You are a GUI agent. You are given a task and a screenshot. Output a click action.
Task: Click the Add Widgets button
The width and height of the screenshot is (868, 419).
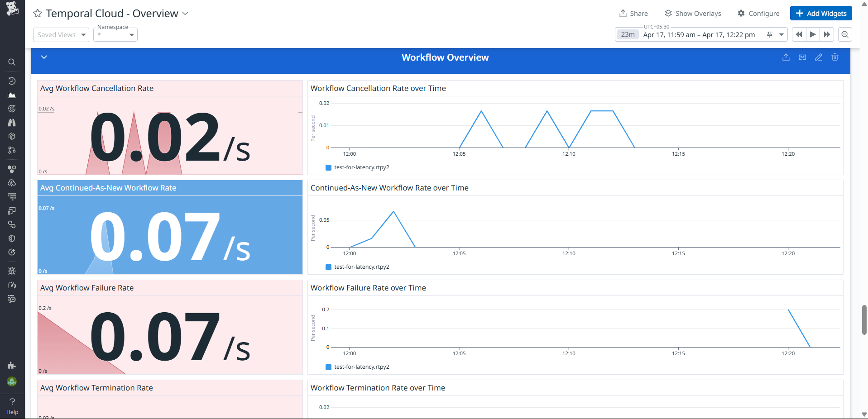tap(820, 13)
